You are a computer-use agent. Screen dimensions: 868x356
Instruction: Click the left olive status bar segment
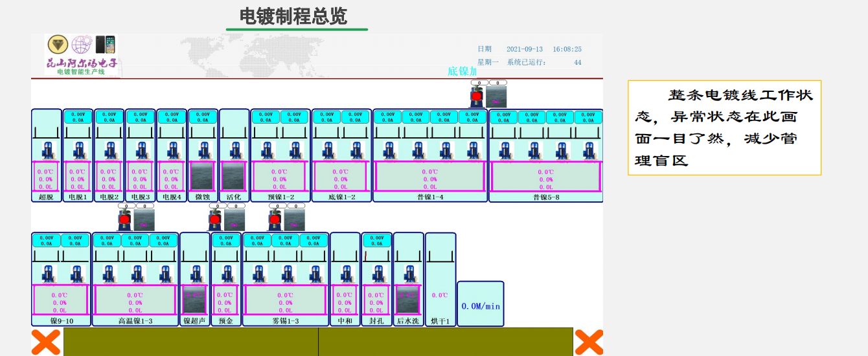point(190,342)
